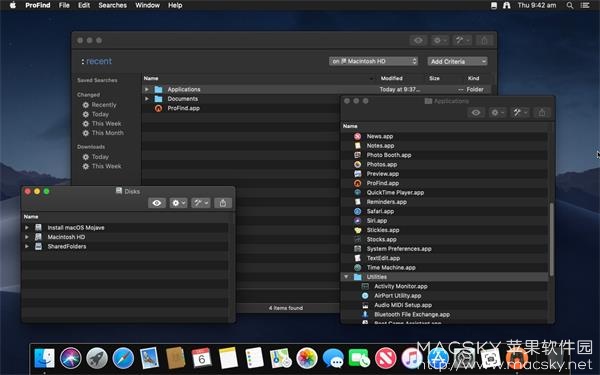Toggle Quick Look eye in main search window
Image resolution: width=600 pixels, height=375 pixels.
click(x=418, y=40)
